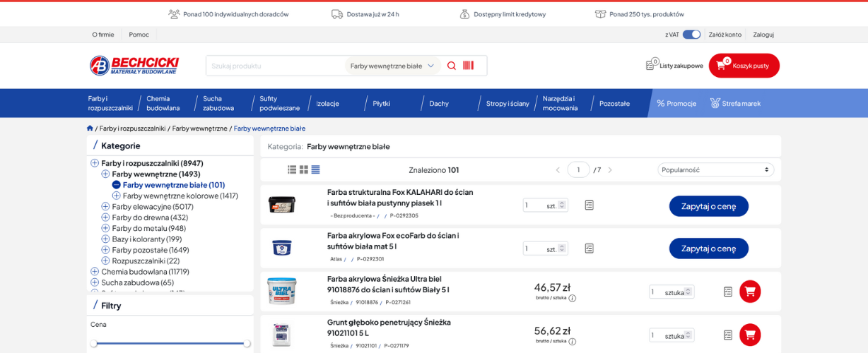Viewport: 868px width, 353px height.
Task: Switch to list view icon
Action: point(292,169)
